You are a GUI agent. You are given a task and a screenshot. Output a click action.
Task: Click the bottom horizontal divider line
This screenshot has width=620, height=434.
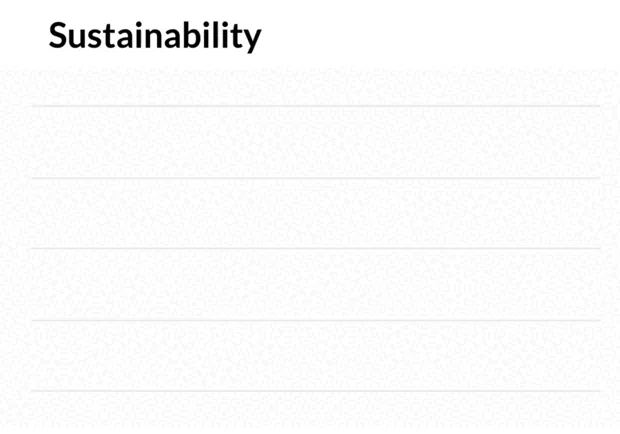point(316,391)
